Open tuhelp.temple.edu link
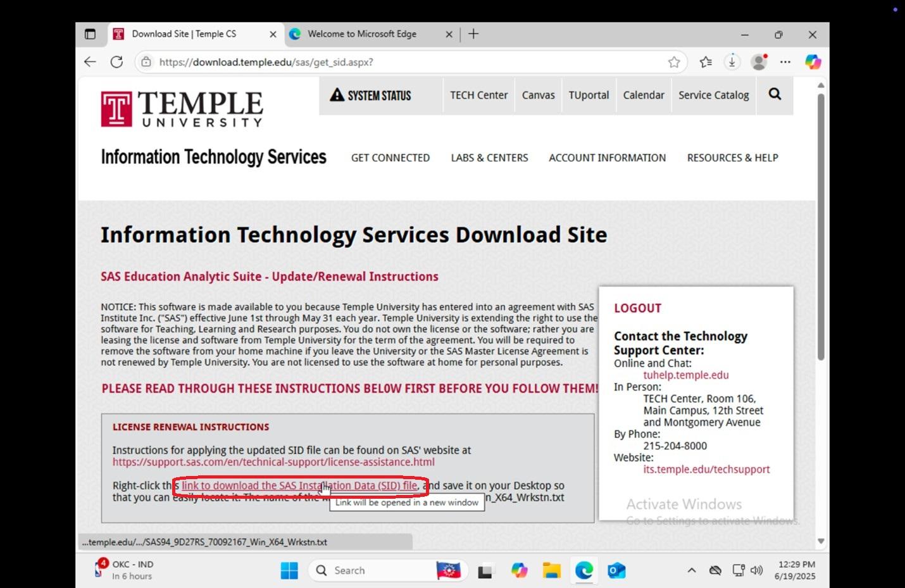 click(x=686, y=375)
